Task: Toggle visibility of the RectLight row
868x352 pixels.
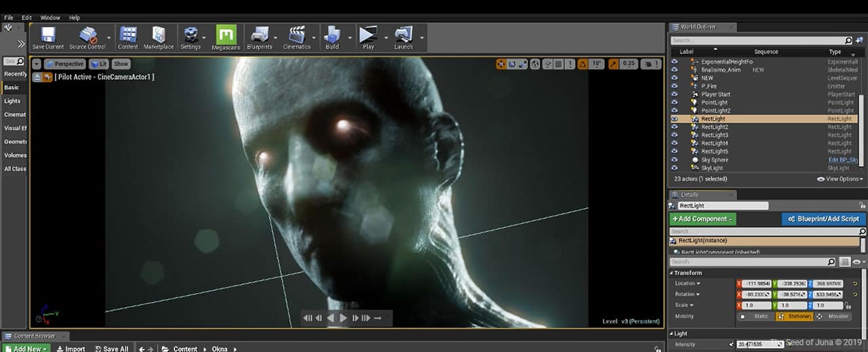Action: (675, 119)
